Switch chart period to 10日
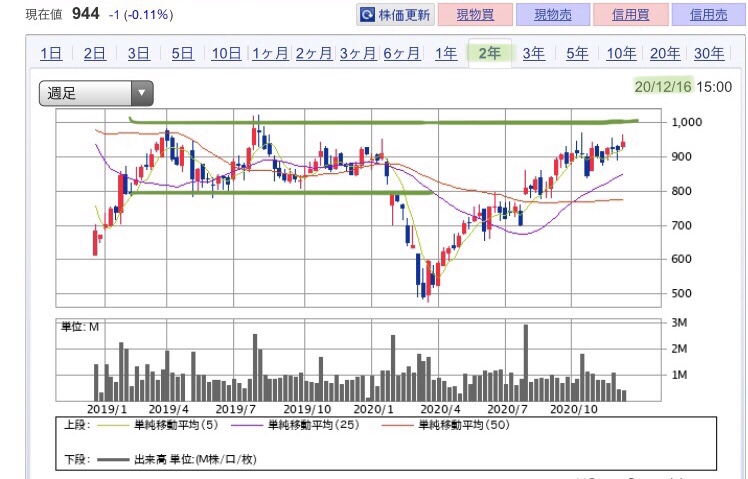This screenshot has height=479, width=748. [227, 53]
